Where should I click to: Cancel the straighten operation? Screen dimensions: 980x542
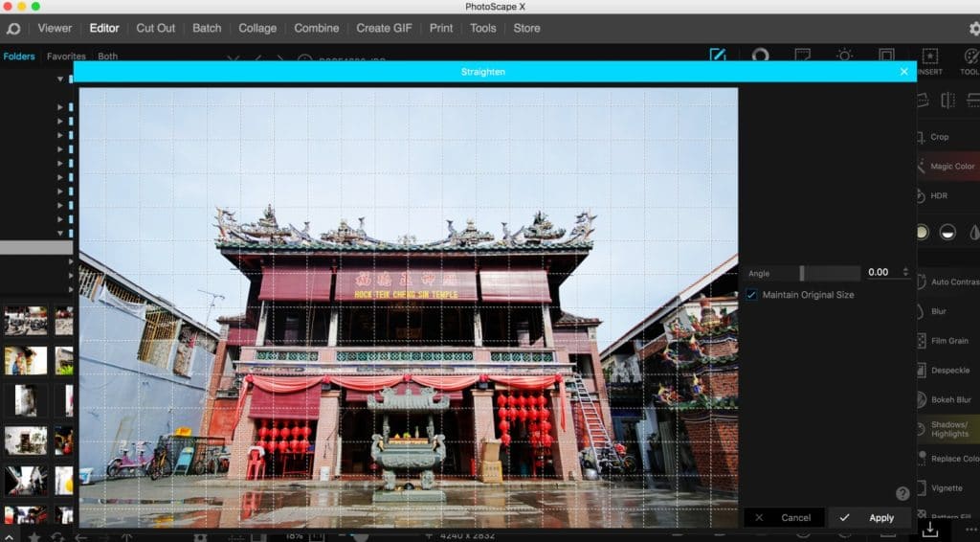click(785, 518)
